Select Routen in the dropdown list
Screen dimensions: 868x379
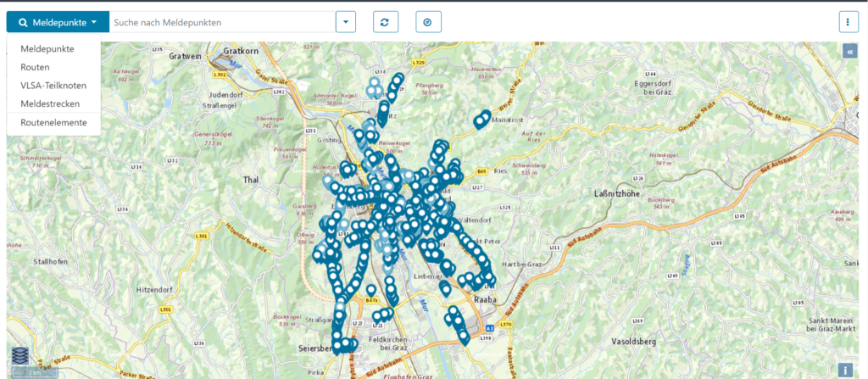(x=35, y=67)
